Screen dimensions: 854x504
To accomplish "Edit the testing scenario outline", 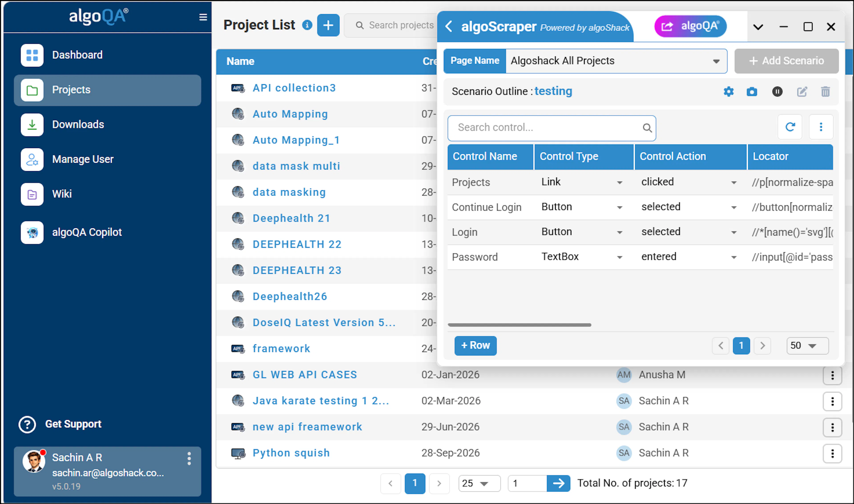I will pos(802,91).
